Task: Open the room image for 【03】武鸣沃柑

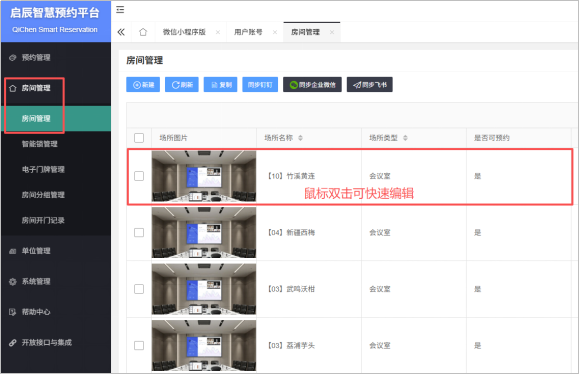Action: [204, 289]
